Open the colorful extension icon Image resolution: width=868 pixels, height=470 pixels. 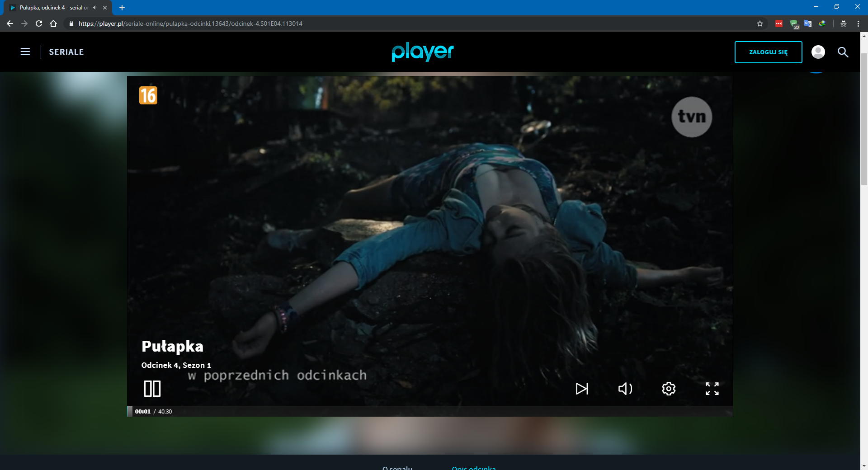[x=822, y=23]
